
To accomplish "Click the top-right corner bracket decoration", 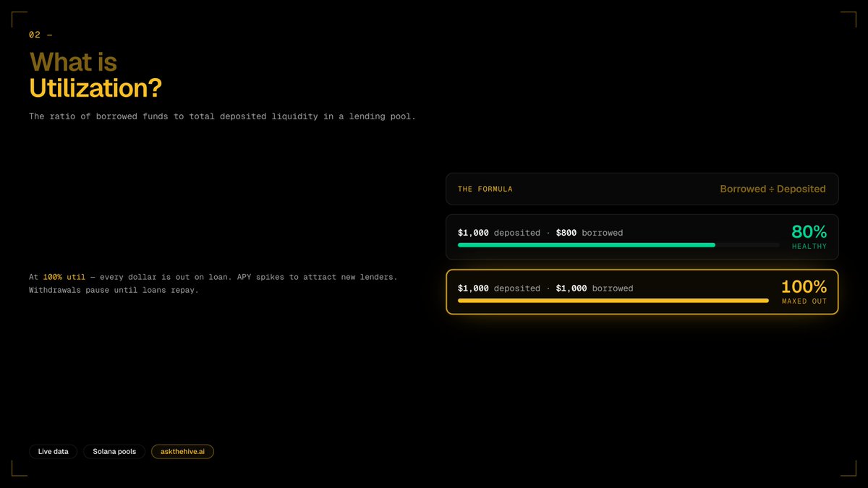I will click(x=848, y=20).
